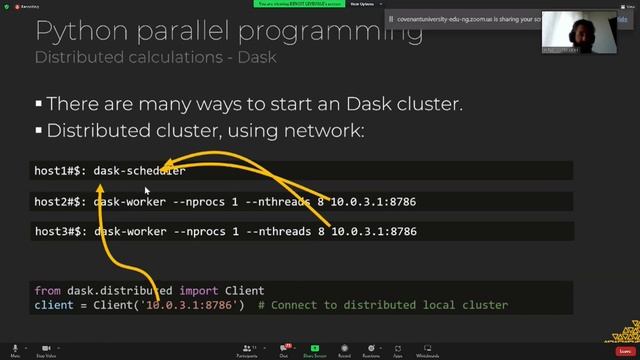Open Whiteboards in Zoom toolbar

click(427, 350)
